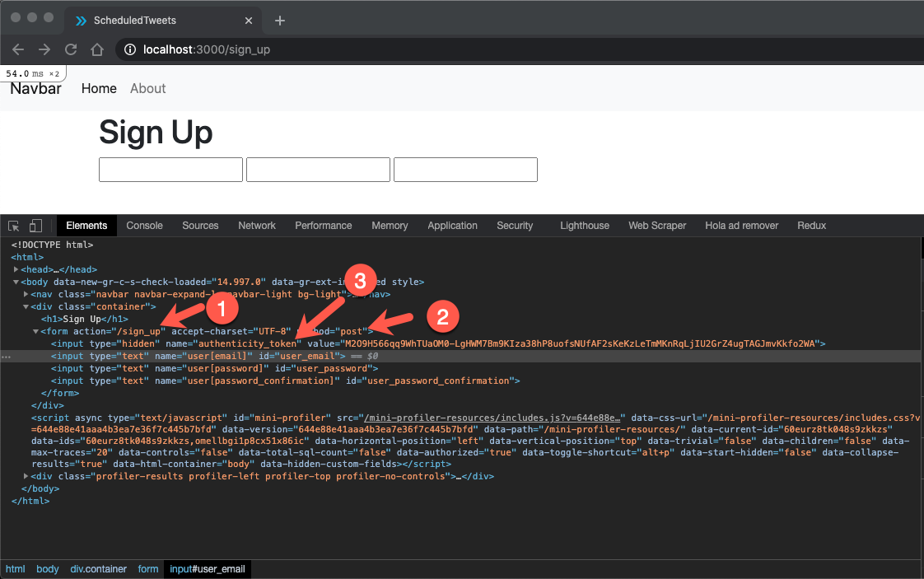This screenshot has height=579, width=924.
Task: Click the first Sign Up email field
Action: [171, 170]
